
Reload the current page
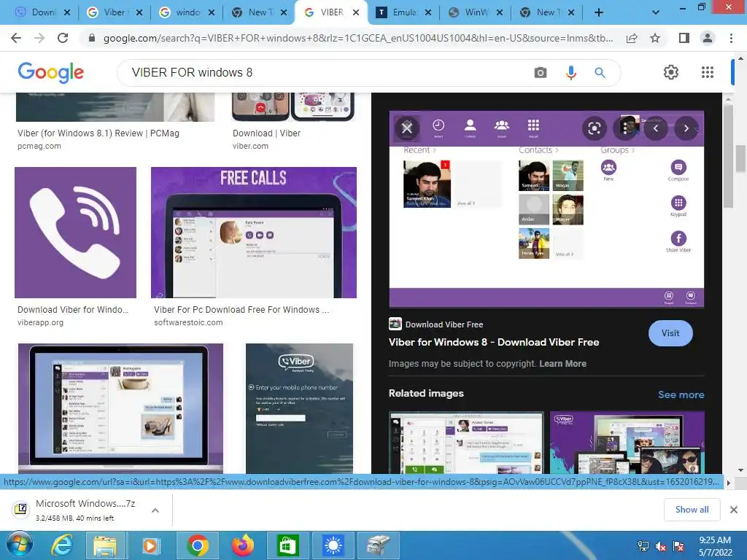63,38
